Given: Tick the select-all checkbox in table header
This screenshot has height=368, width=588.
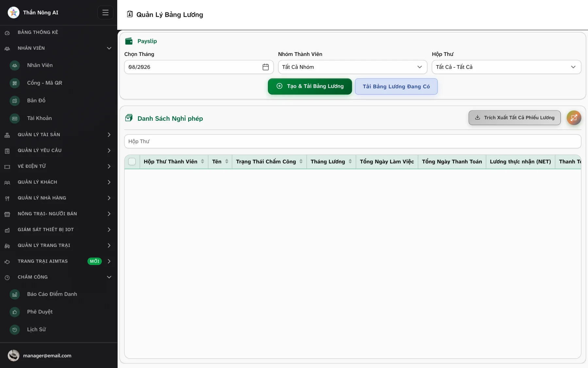Looking at the screenshot, I should tap(132, 162).
